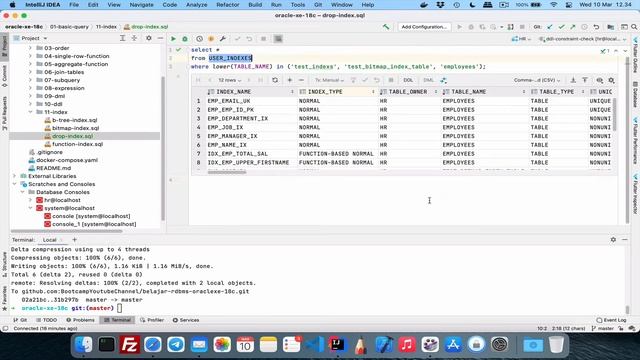Screen dimensions: 640x360
Task: Click the result grid view icon beside settings
Action: [599, 80]
